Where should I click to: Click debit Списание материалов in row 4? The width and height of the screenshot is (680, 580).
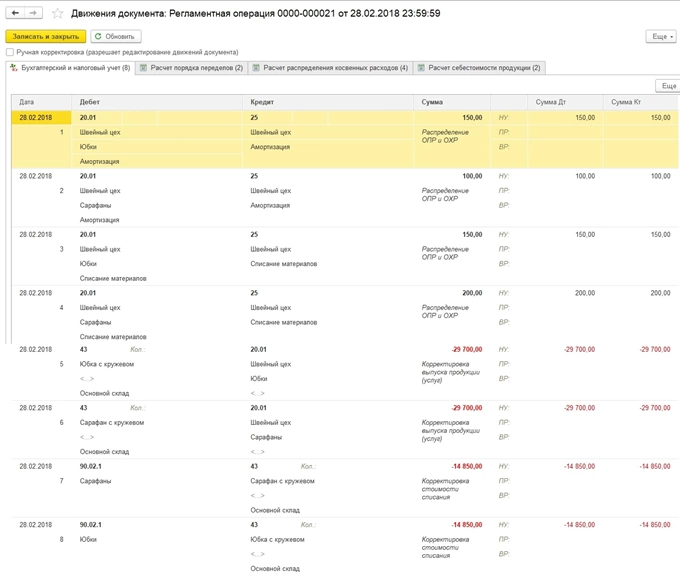113,337
